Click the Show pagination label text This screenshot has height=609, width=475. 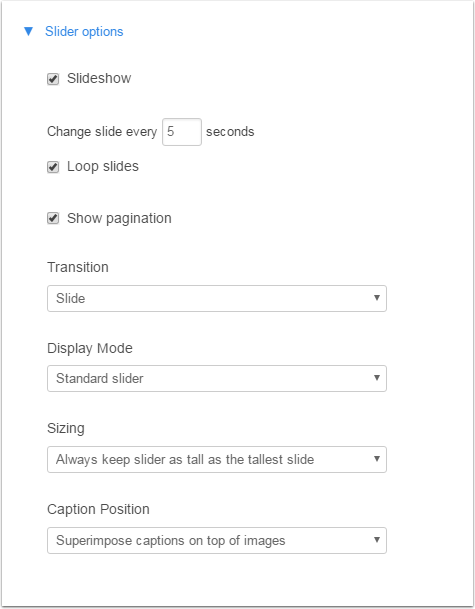[x=119, y=218]
